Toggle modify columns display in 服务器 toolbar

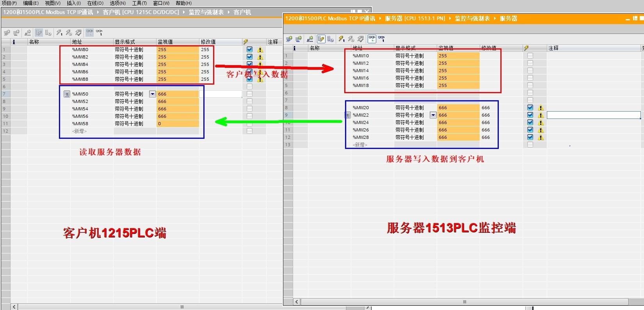pos(321,39)
